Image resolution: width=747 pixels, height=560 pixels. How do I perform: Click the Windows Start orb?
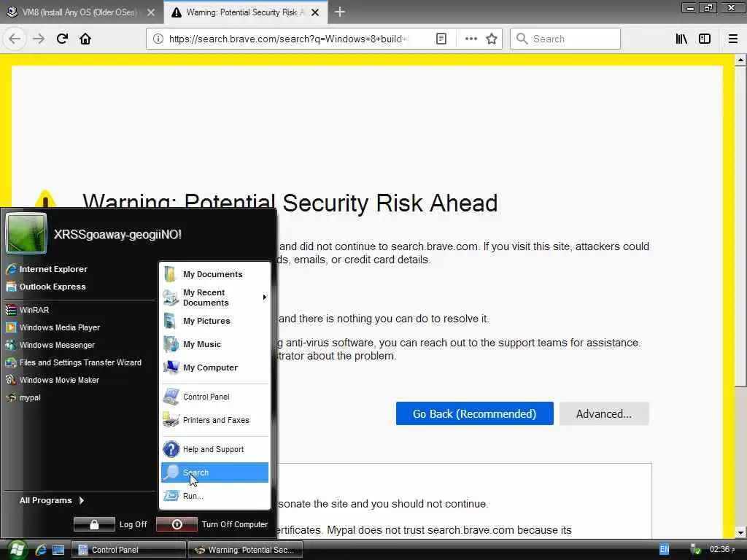point(16,550)
